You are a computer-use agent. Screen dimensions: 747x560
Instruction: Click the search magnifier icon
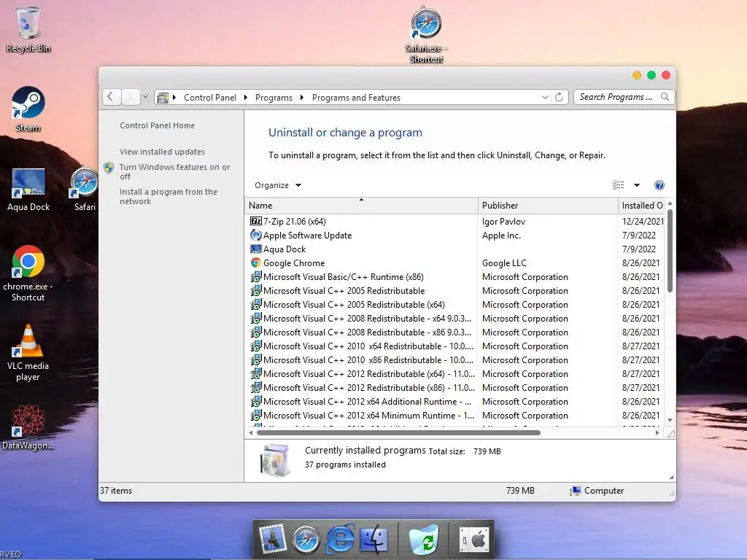click(665, 97)
